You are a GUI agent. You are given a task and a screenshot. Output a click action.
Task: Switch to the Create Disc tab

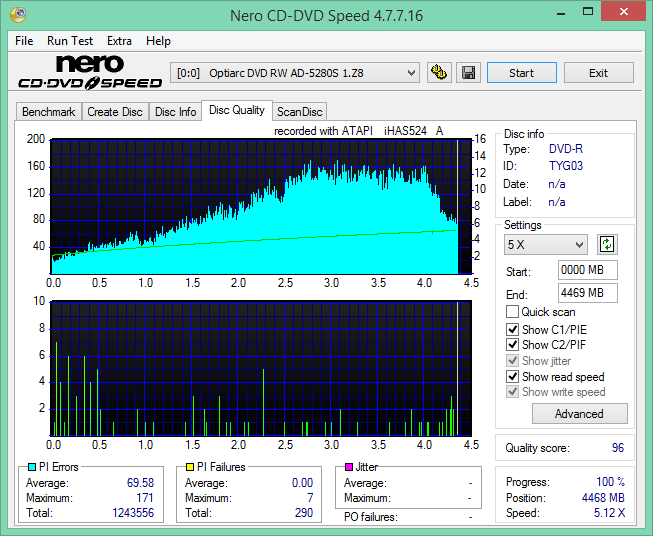pos(115,112)
